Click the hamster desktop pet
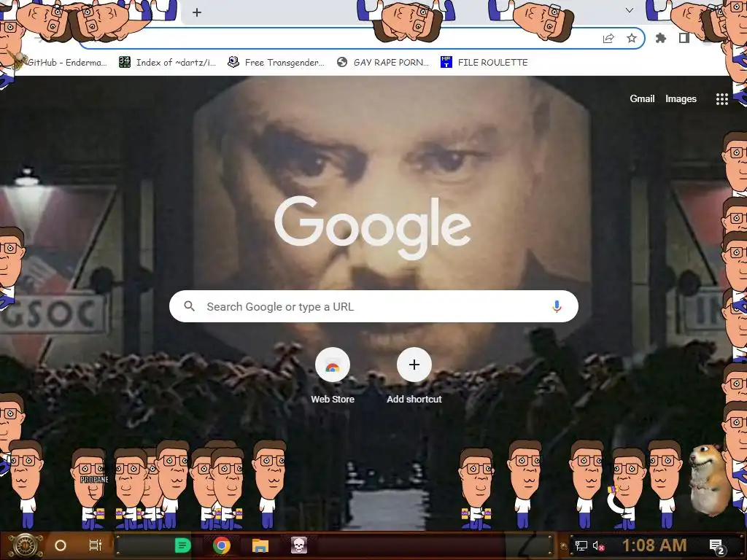This screenshot has height=560, width=747. tap(709, 480)
